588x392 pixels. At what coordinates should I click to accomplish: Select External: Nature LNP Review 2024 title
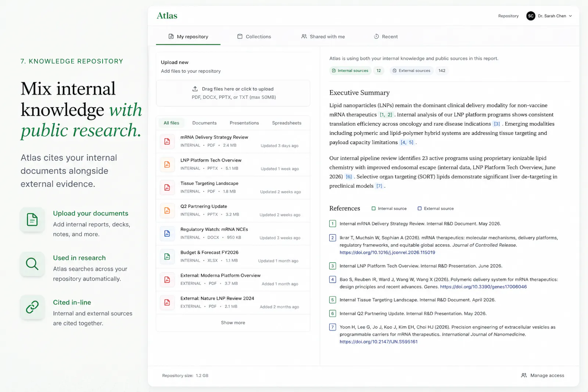click(217, 299)
